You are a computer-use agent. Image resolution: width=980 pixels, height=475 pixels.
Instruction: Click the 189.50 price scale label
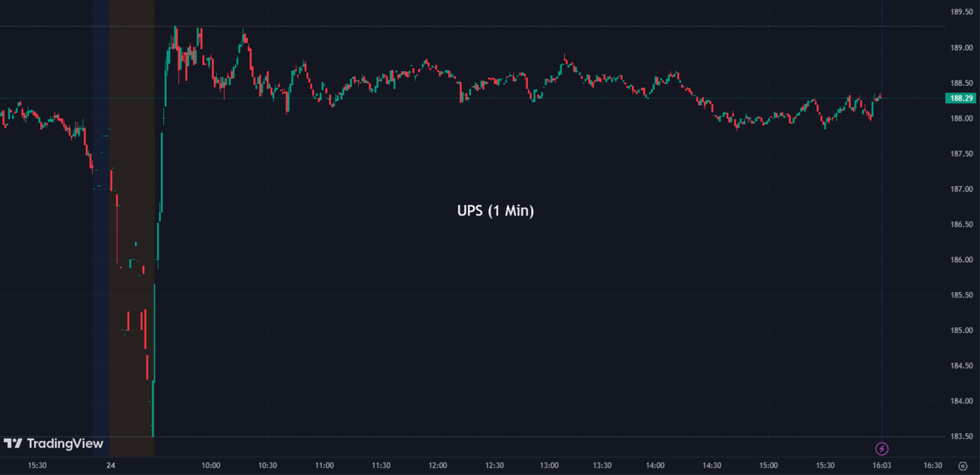[962, 12]
